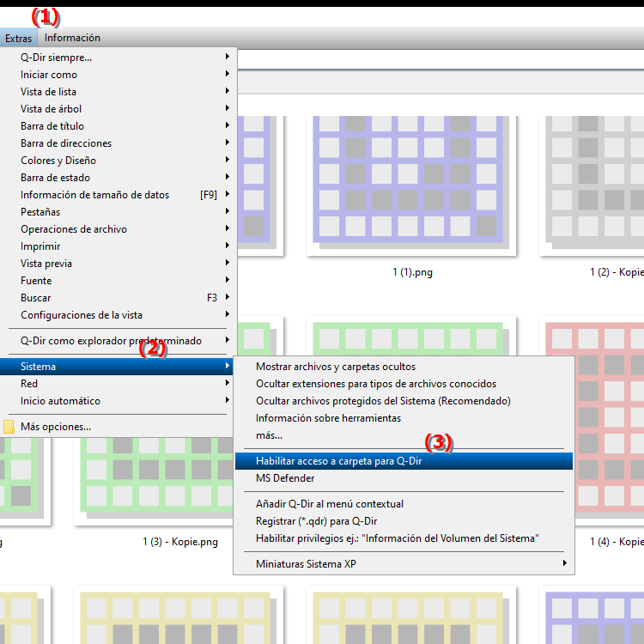Click arrow next to Q-Dir siempre...
This screenshot has width=644, height=644.
pos(228,57)
